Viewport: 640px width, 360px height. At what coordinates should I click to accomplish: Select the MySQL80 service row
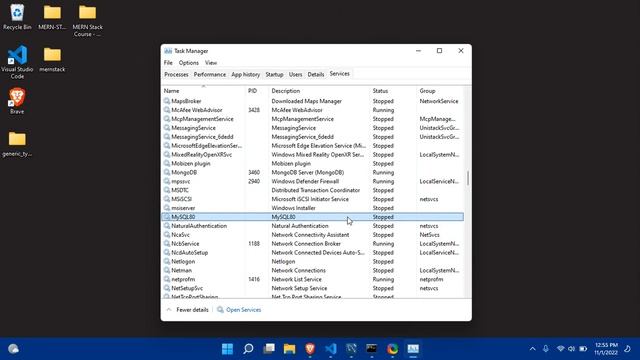313,217
